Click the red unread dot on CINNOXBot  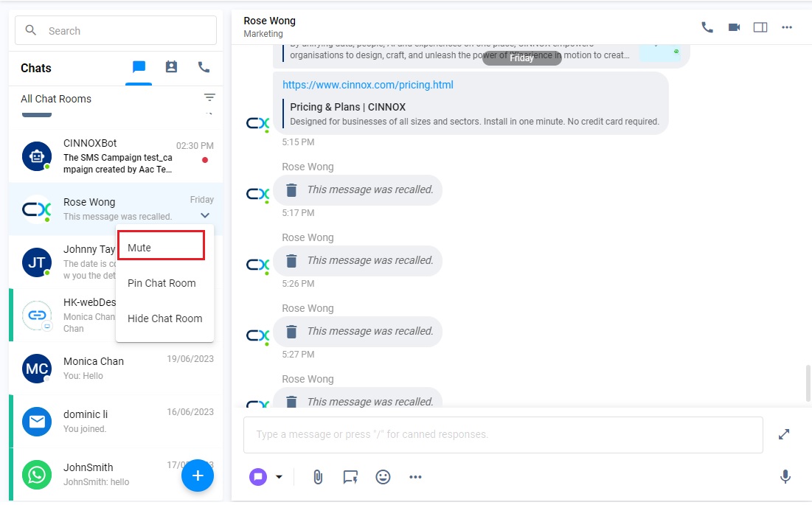[205, 160]
